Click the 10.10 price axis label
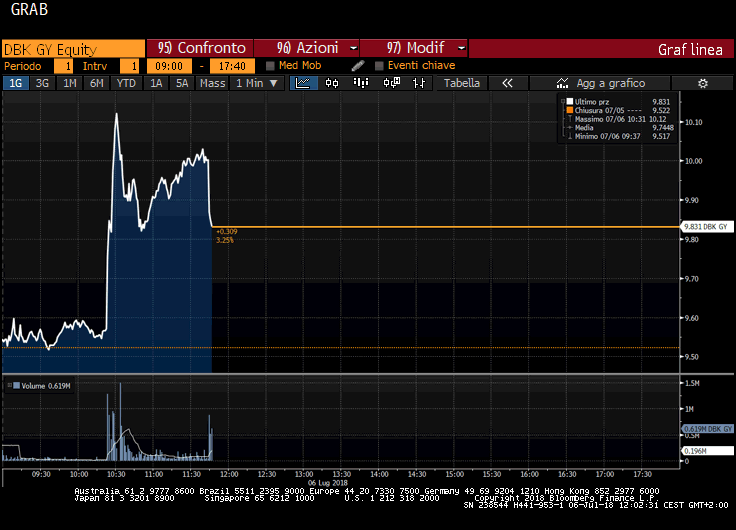 coord(694,123)
